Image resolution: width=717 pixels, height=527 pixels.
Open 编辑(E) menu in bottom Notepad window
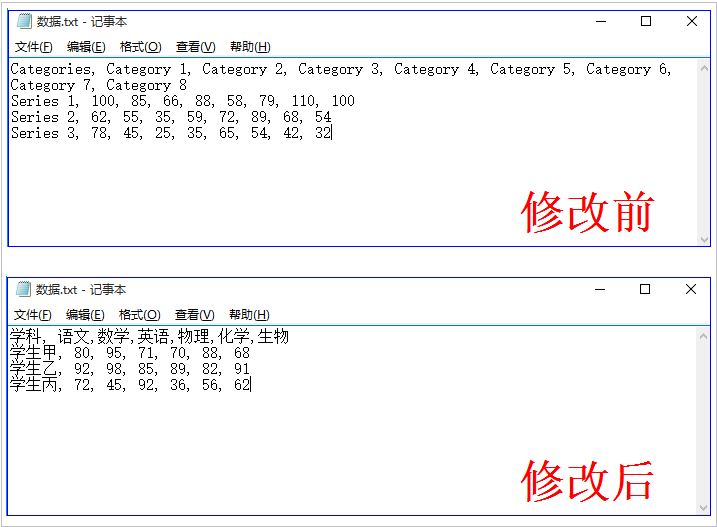point(85,315)
